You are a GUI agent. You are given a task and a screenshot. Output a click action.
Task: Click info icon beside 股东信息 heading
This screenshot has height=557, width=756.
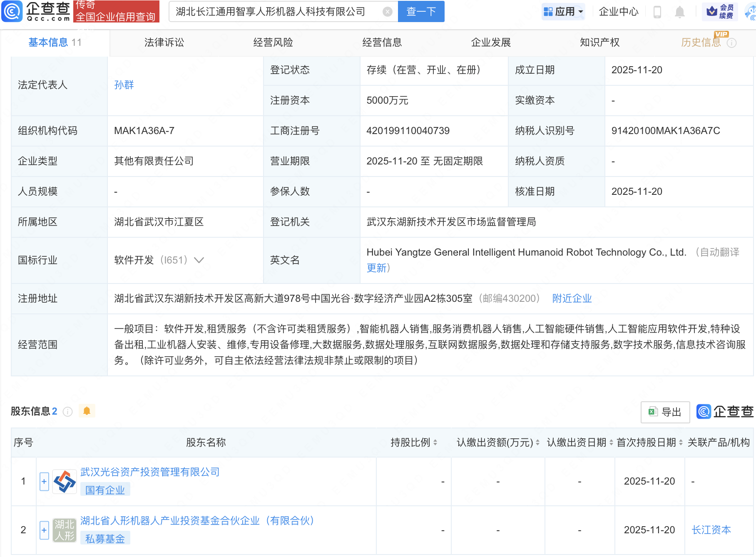coord(67,412)
